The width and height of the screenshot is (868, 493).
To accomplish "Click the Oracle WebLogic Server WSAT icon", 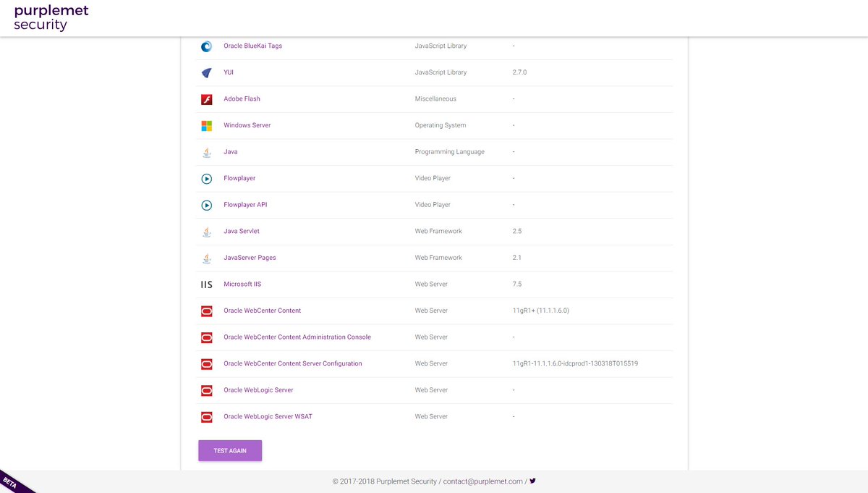I will (x=206, y=417).
